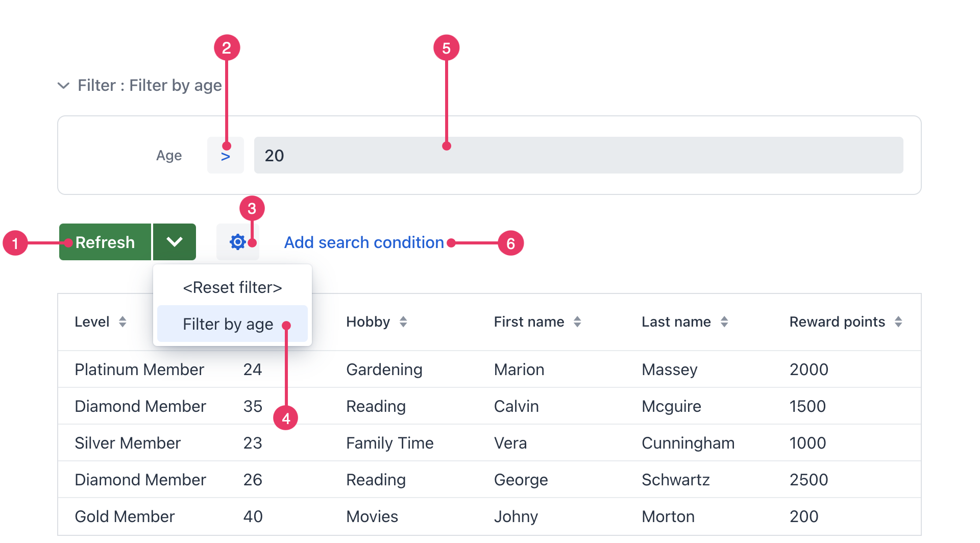Viewport: 980px width, 543px height.
Task: Select Reset filter from the menu
Action: point(232,287)
